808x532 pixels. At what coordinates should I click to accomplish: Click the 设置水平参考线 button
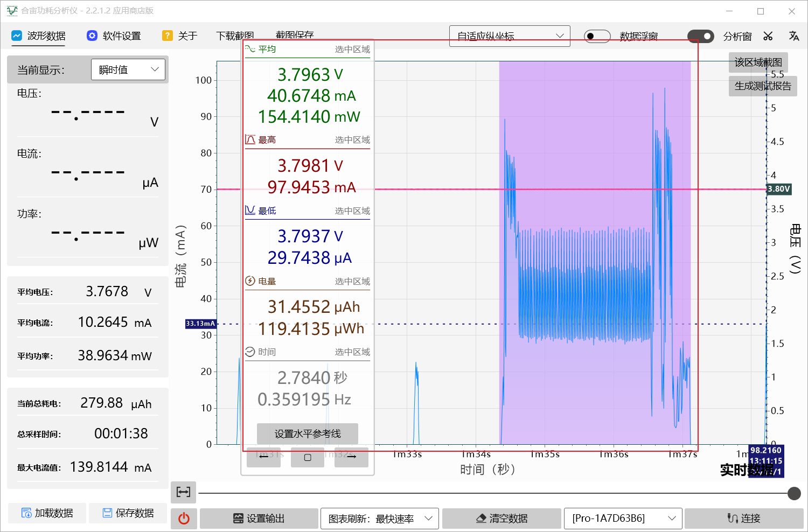(308, 433)
